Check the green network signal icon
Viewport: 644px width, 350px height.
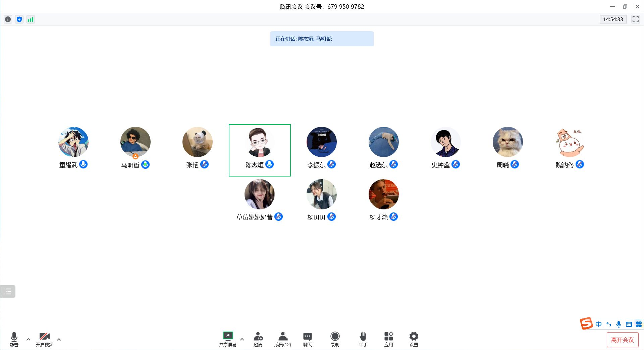(31, 19)
